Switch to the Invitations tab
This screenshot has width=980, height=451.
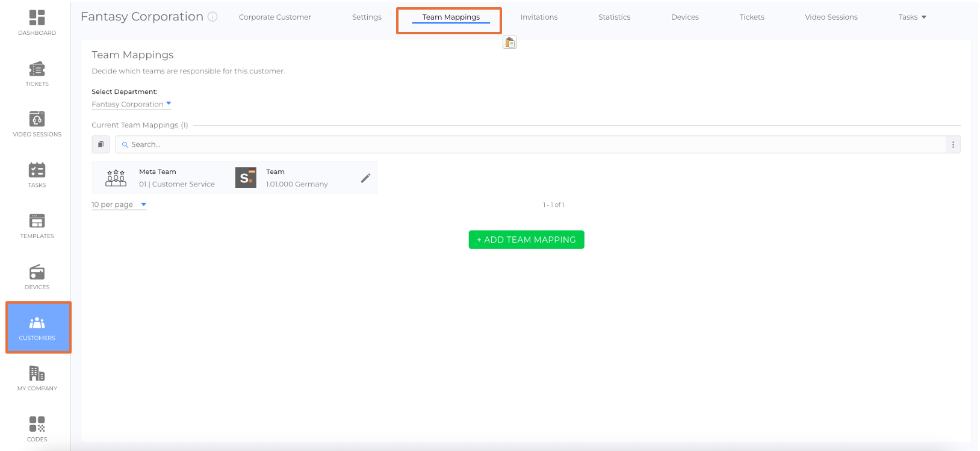tap(539, 17)
